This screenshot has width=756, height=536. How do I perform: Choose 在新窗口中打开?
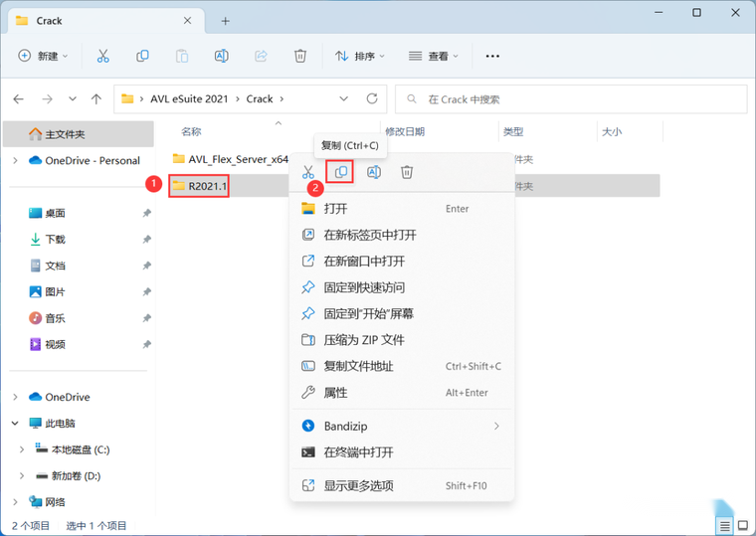pos(402,262)
